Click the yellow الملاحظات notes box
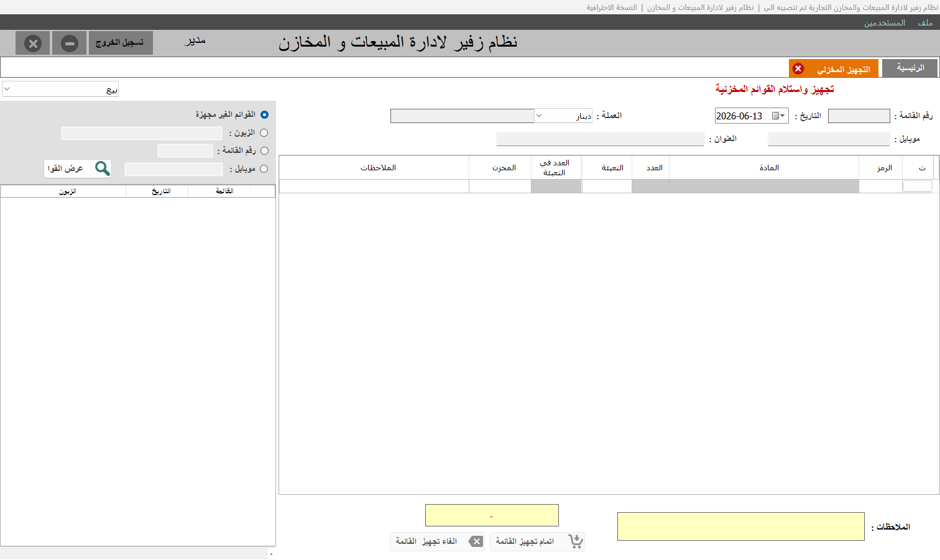940x560 pixels. [741, 526]
